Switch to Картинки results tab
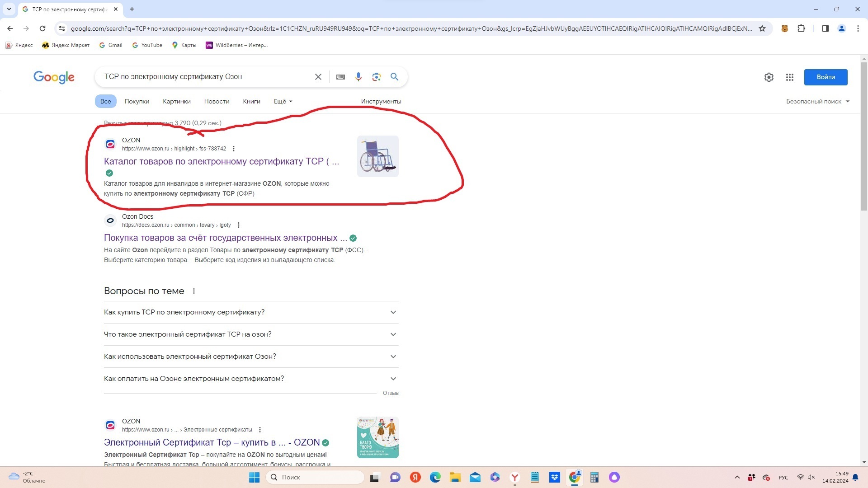The image size is (868, 488). (x=176, y=101)
